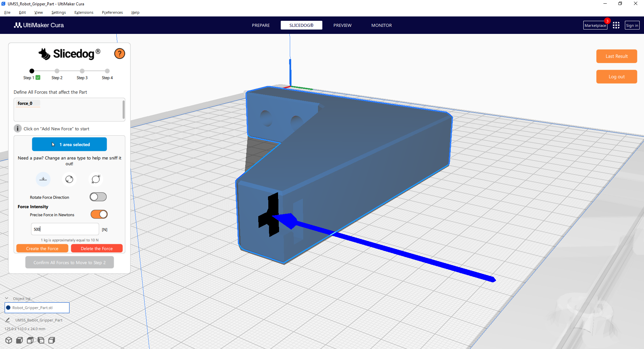Select the rotating torque area type icon
This screenshot has width=644, height=349.
(x=96, y=179)
